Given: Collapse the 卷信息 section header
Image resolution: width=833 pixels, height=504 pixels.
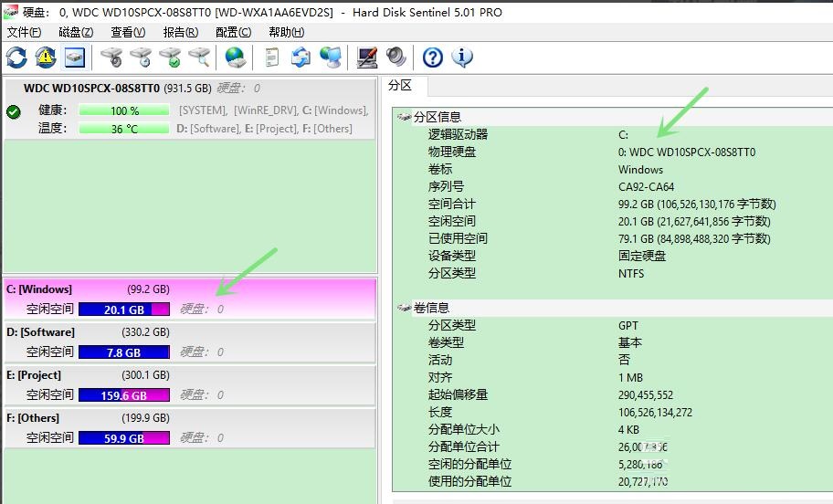Looking at the screenshot, I should [431, 308].
